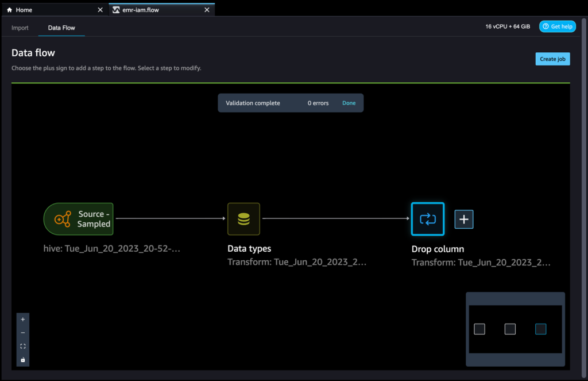Viewport: 588px width, 381px height.
Task: Select the Drop column transform node
Action: (427, 219)
